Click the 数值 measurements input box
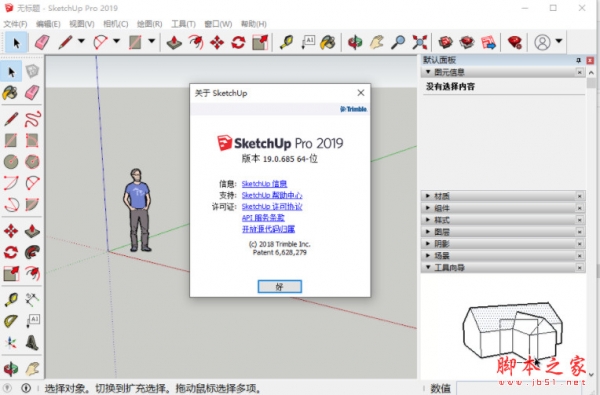600x395 pixels. [520, 388]
